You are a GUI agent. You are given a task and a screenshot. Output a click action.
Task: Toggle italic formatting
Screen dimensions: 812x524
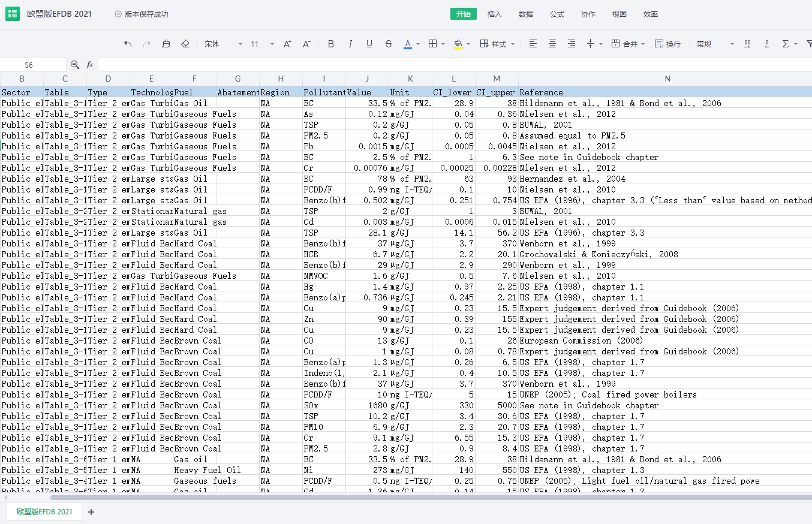point(350,44)
